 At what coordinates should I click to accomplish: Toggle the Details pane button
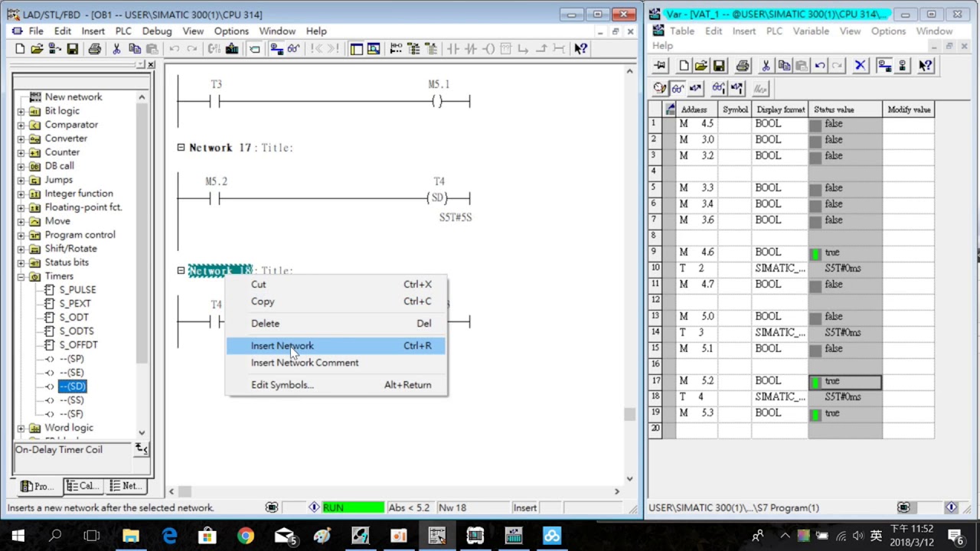click(x=374, y=49)
